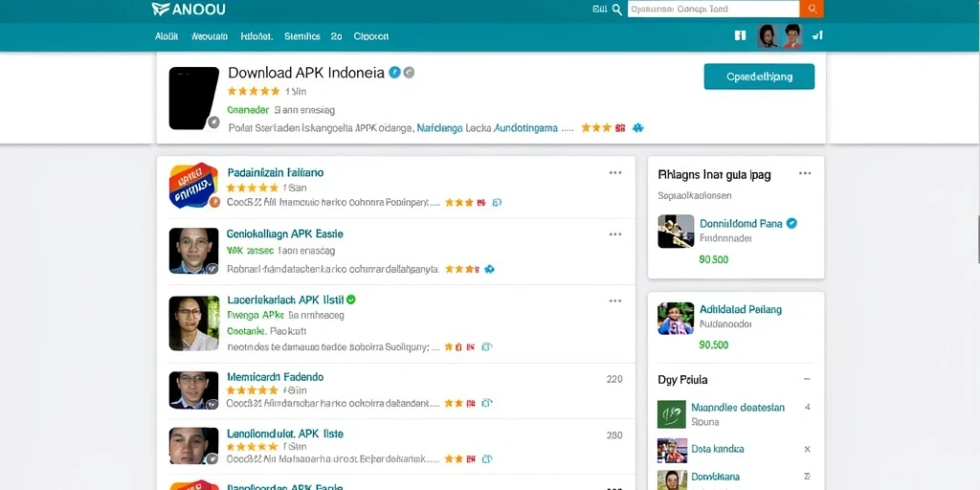Image resolution: width=980 pixels, height=490 pixels.
Task: Open the Download APK Indoneia title
Action: click(306, 73)
